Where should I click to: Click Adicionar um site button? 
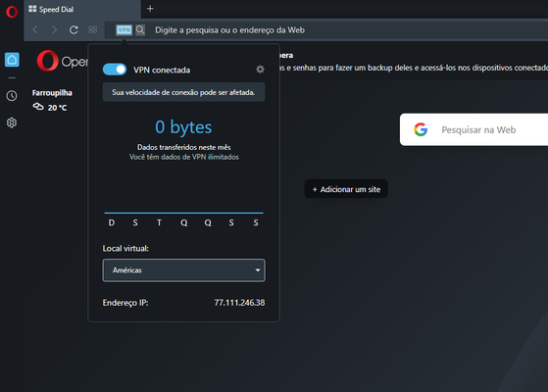(x=346, y=189)
